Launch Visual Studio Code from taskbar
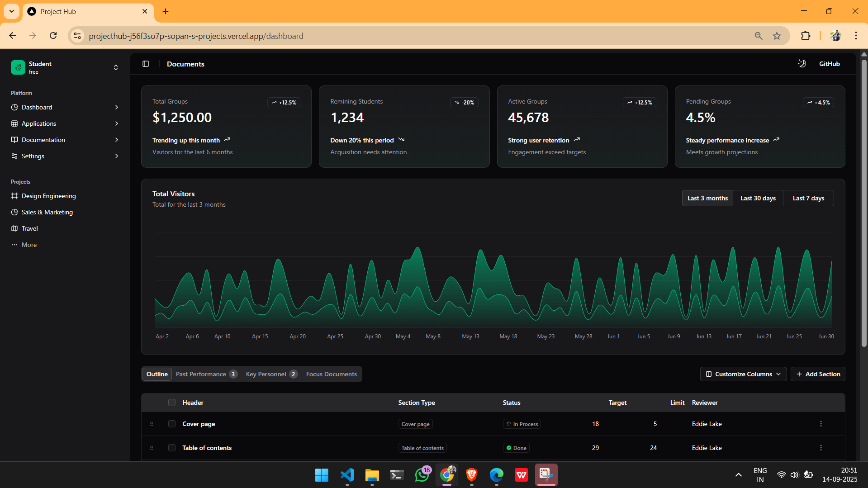 pos(347,475)
